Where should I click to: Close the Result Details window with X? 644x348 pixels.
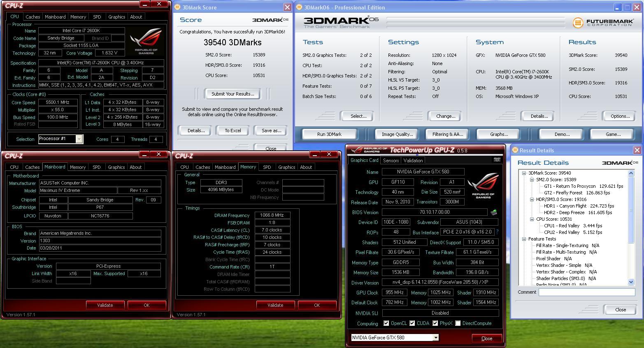(637, 150)
